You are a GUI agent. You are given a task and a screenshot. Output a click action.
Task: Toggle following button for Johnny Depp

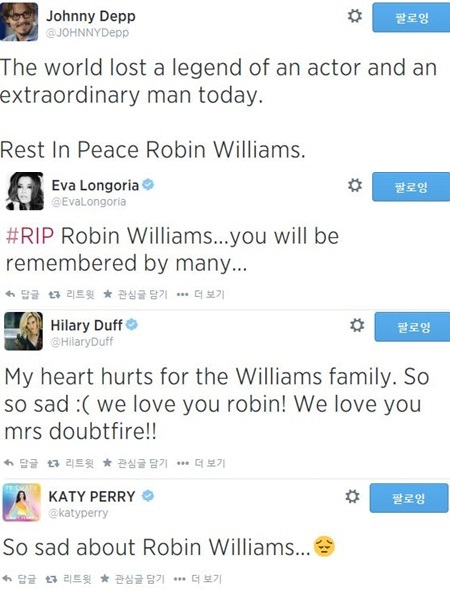tap(411, 17)
